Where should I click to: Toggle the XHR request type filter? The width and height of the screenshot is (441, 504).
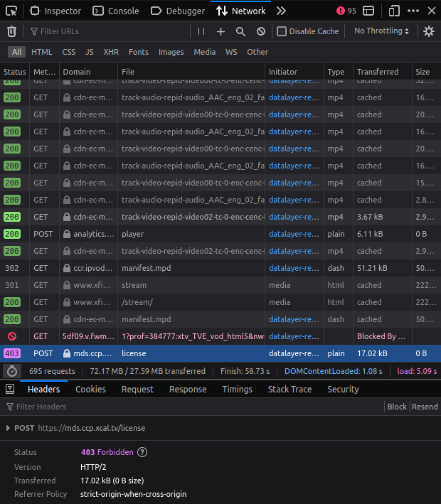111,52
